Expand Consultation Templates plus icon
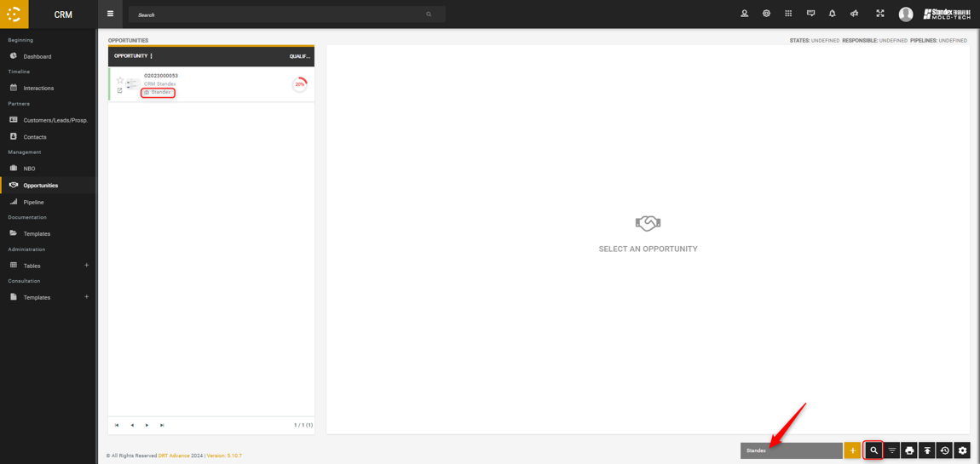This screenshot has height=464, width=980. pos(86,297)
